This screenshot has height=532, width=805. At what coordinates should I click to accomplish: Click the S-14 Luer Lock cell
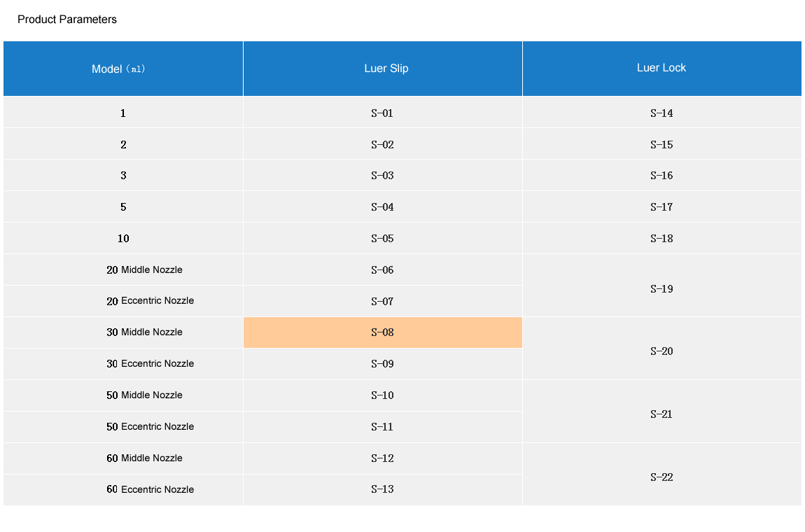point(661,113)
